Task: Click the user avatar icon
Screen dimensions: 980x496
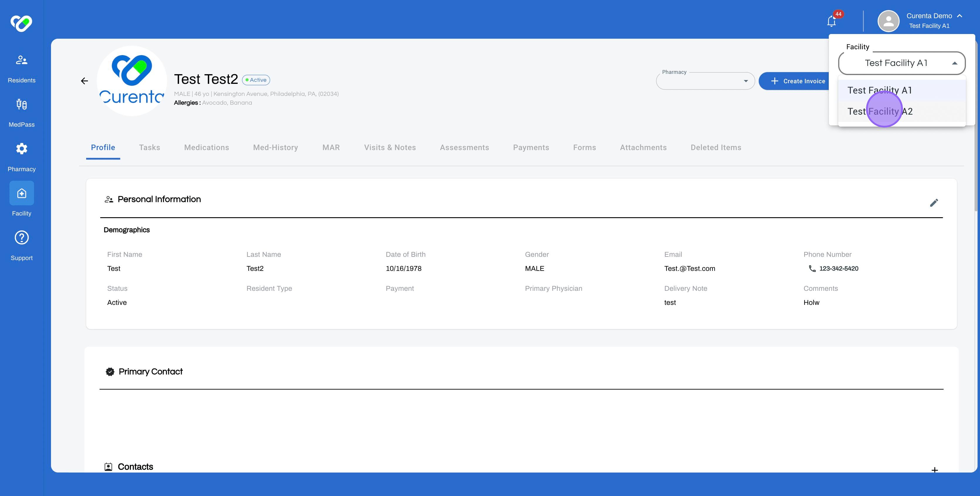Action: pos(888,21)
